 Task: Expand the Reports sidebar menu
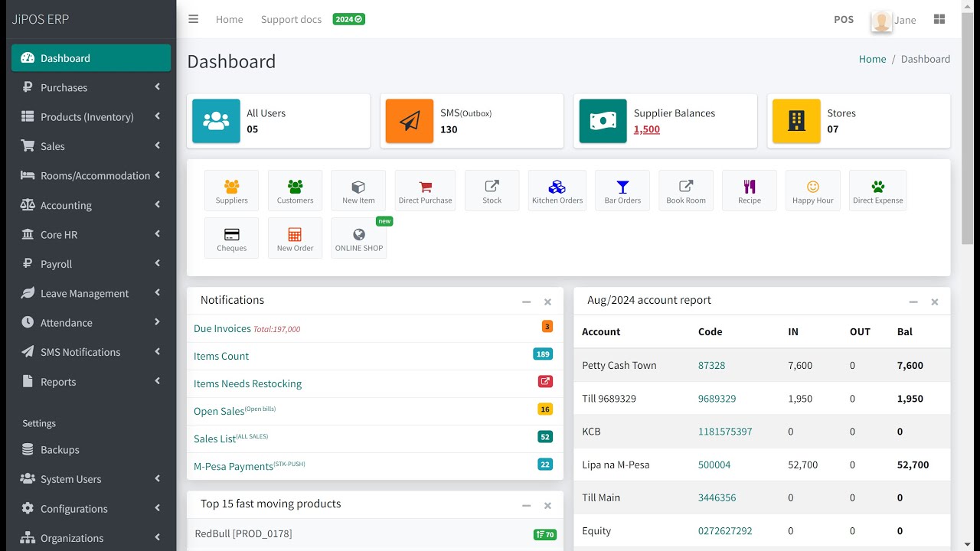click(91, 382)
